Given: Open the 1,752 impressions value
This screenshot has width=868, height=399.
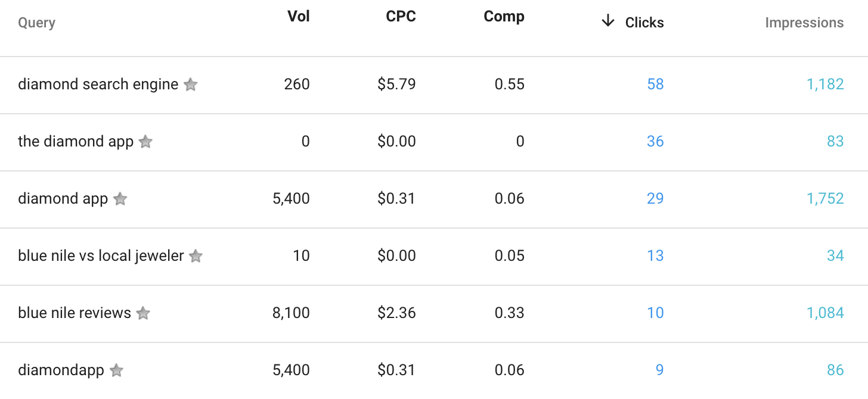Looking at the screenshot, I should coord(825,198).
